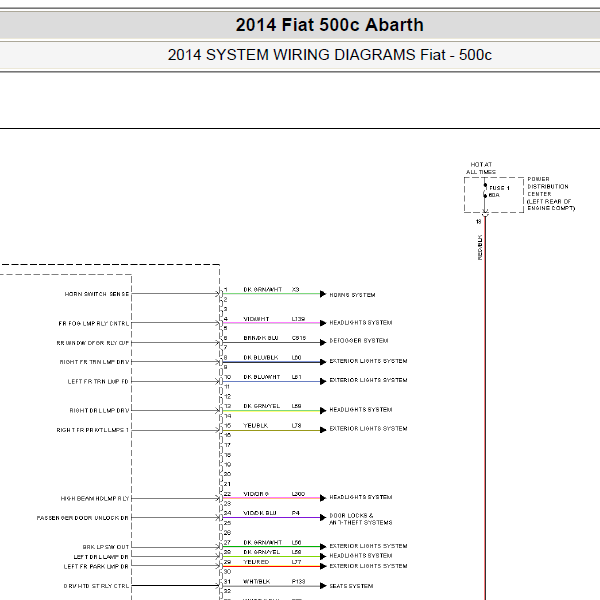Click the '2014 Fiat 500c Abarth' title
Viewport: 600px width, 600px height.
tap(329, 25)
